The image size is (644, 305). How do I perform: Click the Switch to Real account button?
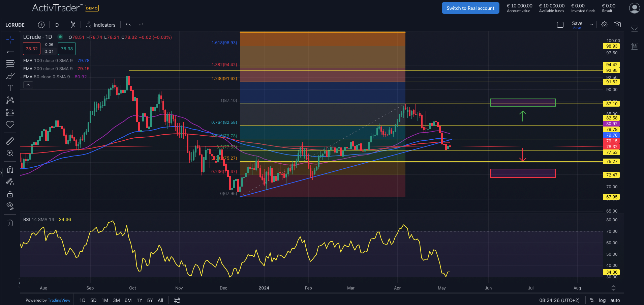tap(470, 8)
